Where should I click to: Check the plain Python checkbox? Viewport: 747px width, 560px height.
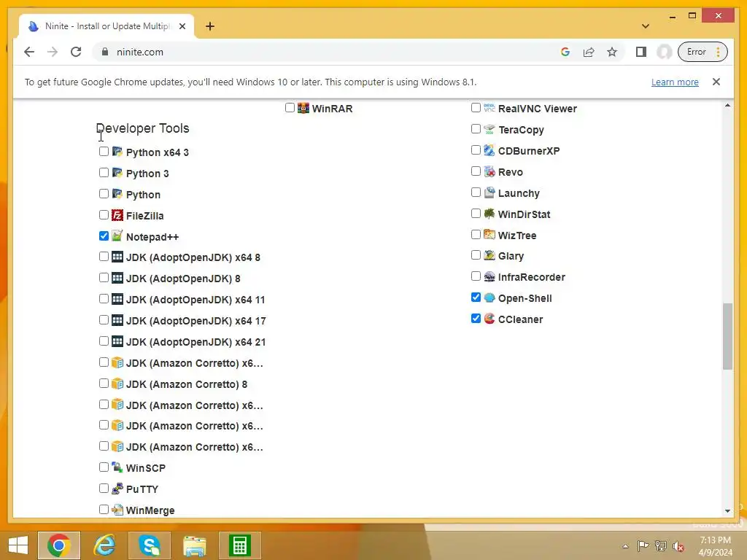point(104,194)
